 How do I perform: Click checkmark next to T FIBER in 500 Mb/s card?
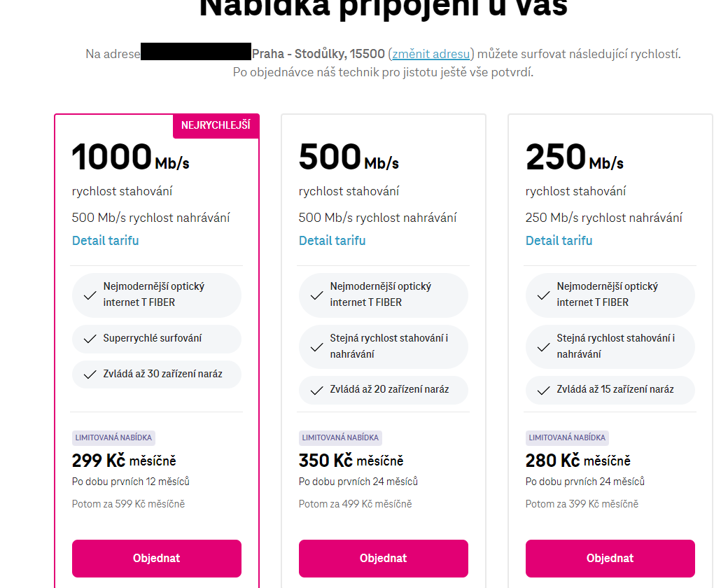316,295
